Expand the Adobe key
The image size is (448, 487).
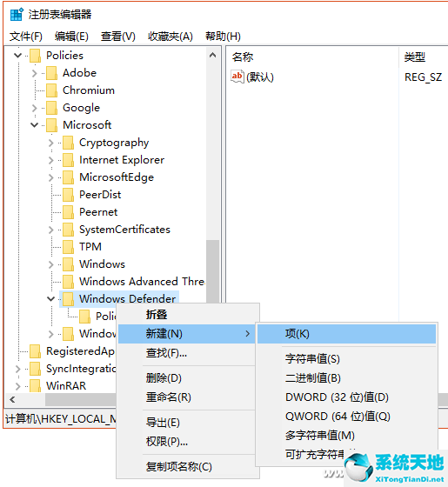click(35, 73)
